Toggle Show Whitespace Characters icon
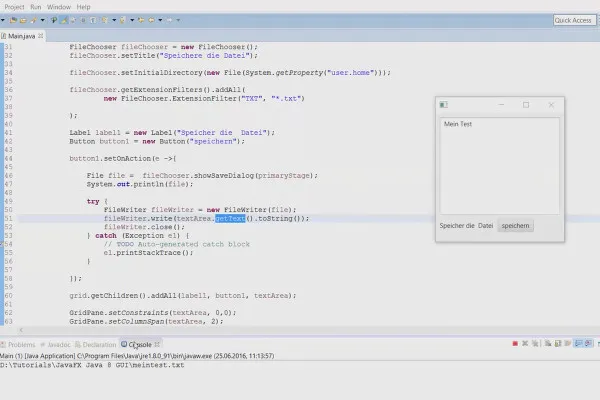This screenshot has width=600, height=400. 93,20
